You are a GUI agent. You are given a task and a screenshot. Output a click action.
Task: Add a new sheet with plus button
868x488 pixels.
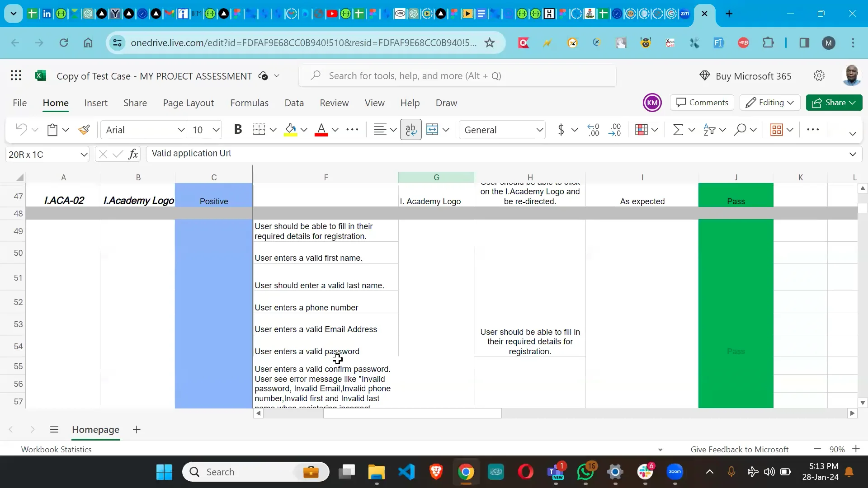[x=137, y=429]
